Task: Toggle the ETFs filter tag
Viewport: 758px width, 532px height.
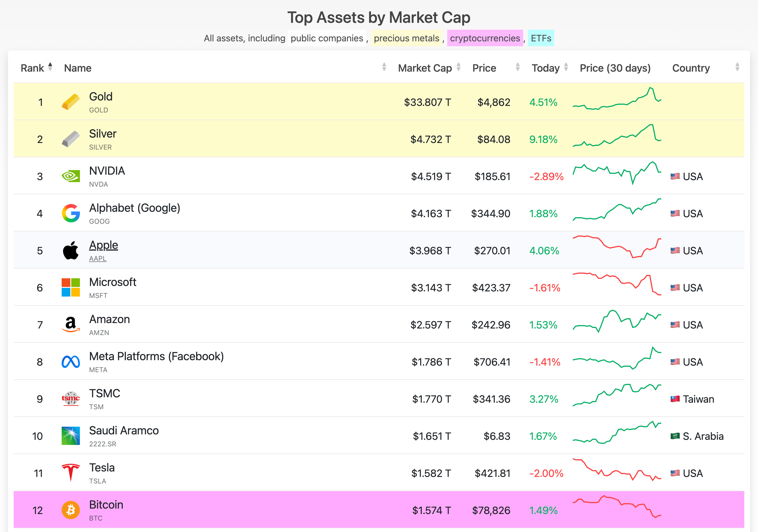Action: [541, 38]
